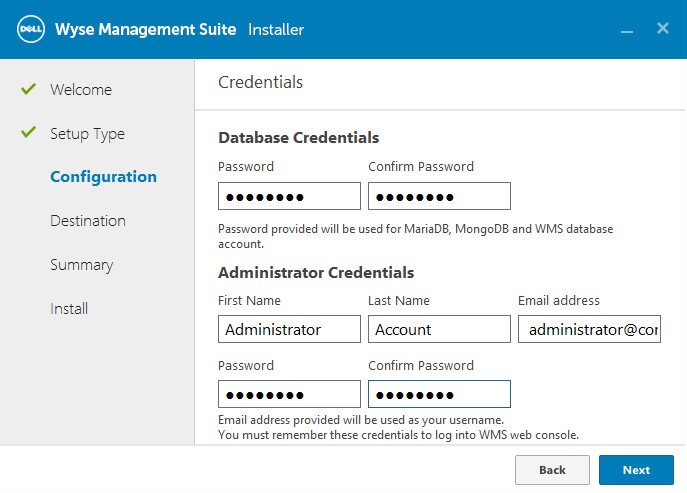Focus the Database Credentials Password field
This screenshot has width=687, height=493.
(289, 196)
